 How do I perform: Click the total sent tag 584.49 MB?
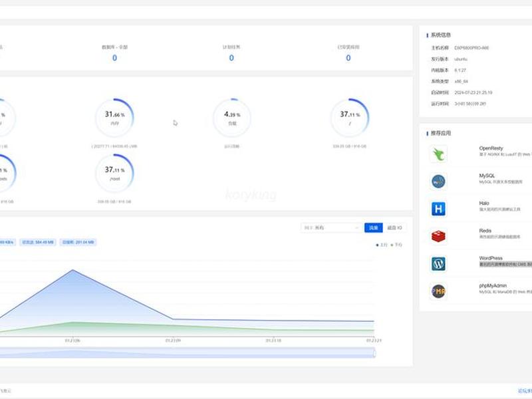click(38, 242)
